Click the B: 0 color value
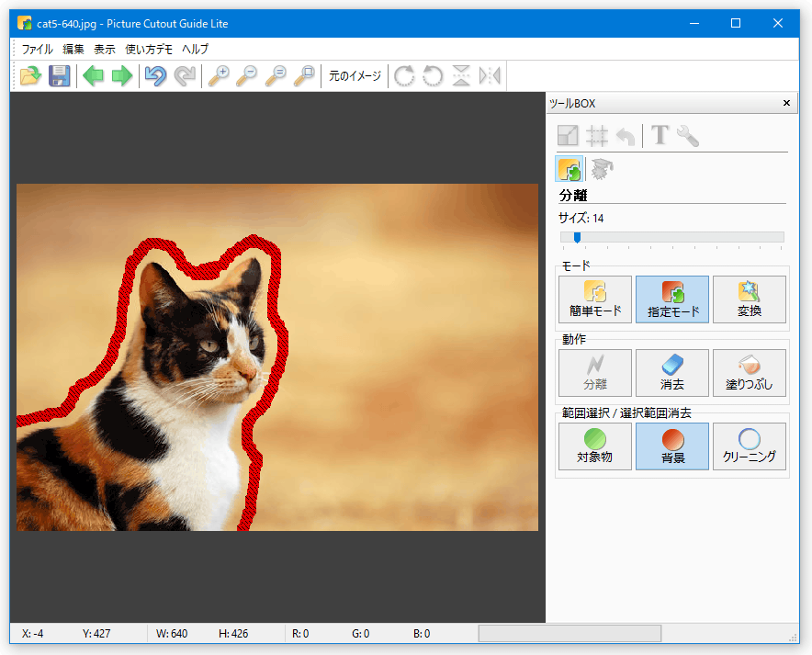 point(422,634)
